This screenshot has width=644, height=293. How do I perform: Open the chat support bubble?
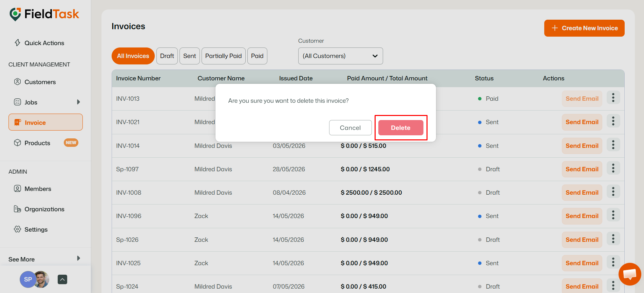pyautogui.click(x=630, y=274)
